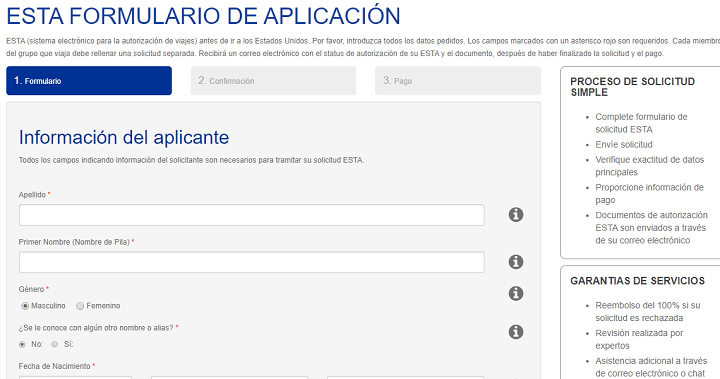720x379 pixels.
Task: Open the 1. Formulario step tab
Action: click(89, 81)
